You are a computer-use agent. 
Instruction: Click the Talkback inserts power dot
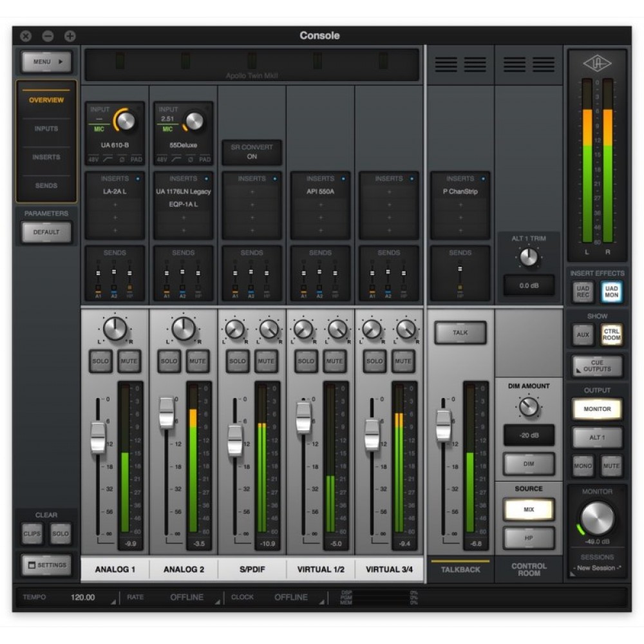484,178
